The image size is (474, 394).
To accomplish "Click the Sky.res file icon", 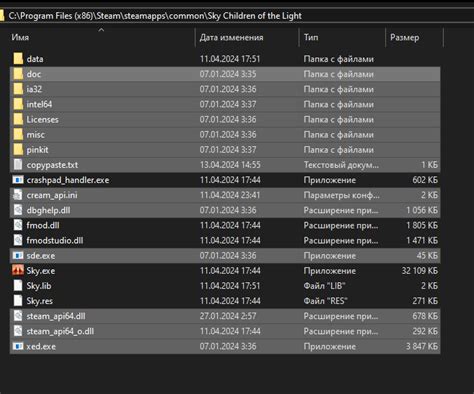I will [x=18, y=301].
